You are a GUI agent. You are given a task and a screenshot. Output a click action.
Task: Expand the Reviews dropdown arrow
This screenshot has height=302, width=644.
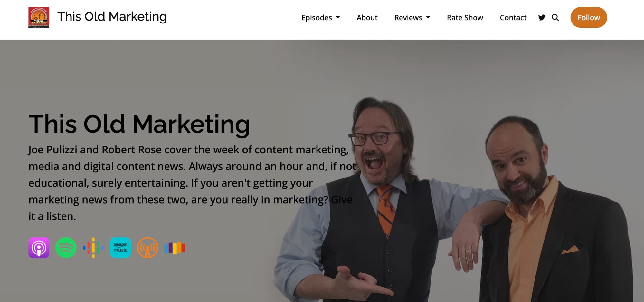[428, 18]
